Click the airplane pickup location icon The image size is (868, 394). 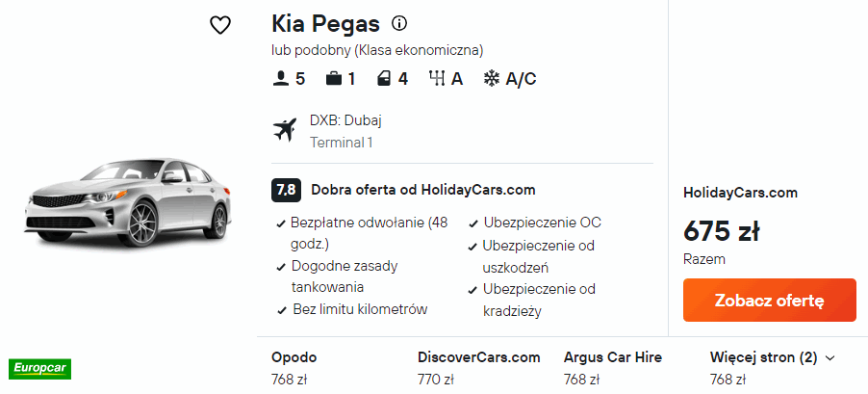pos(285,130)
